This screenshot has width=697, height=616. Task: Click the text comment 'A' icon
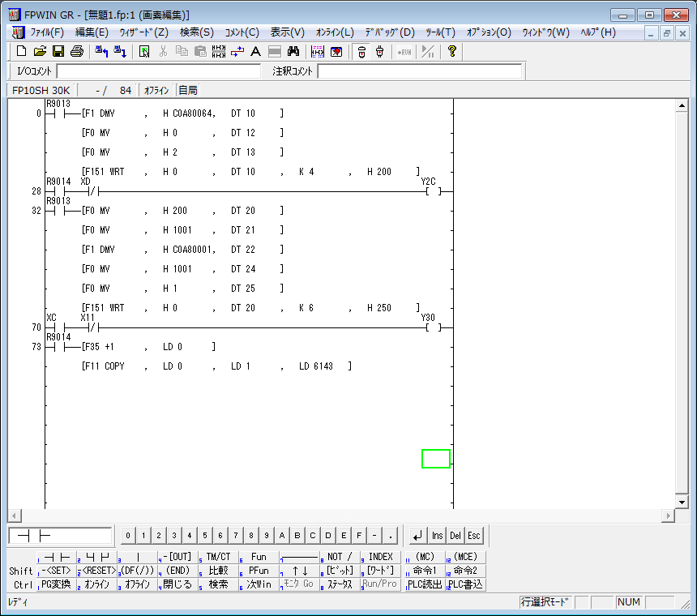tap(255, 52)
